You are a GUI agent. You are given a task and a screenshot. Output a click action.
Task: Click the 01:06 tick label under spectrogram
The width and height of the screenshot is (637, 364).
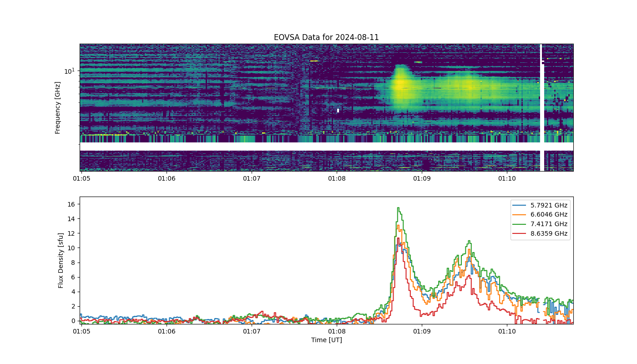pos(167,179)
